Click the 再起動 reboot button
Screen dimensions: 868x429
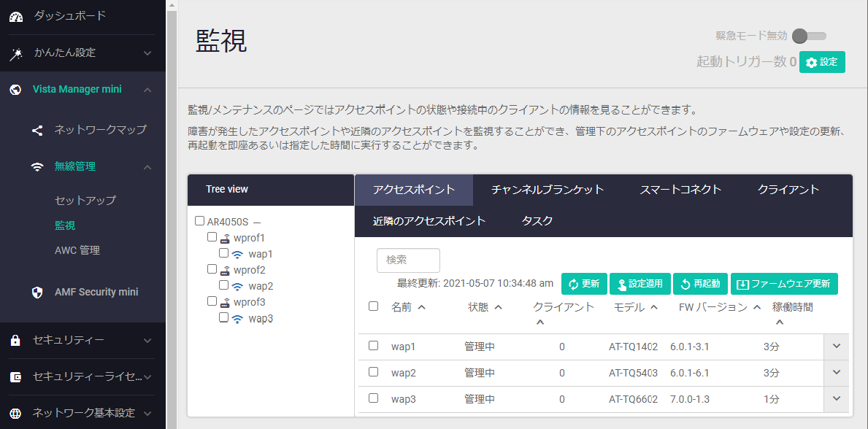tap(700, 284)
